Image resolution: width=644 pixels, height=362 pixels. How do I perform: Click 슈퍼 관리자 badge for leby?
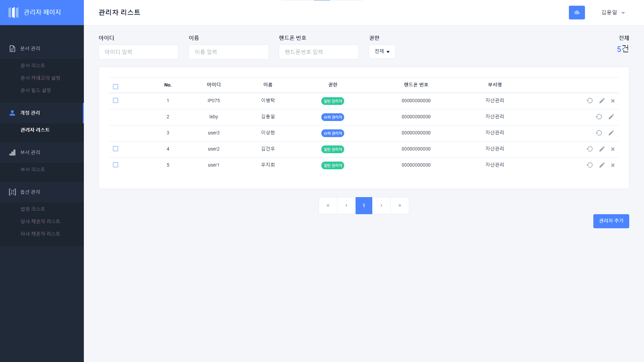(333, 117)
